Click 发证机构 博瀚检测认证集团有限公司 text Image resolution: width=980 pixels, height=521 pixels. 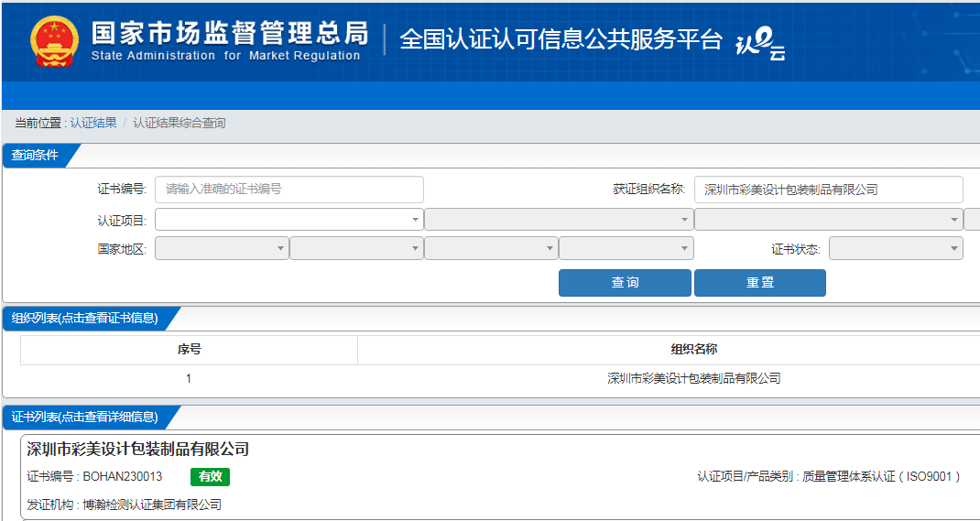(x=125, y=505)
